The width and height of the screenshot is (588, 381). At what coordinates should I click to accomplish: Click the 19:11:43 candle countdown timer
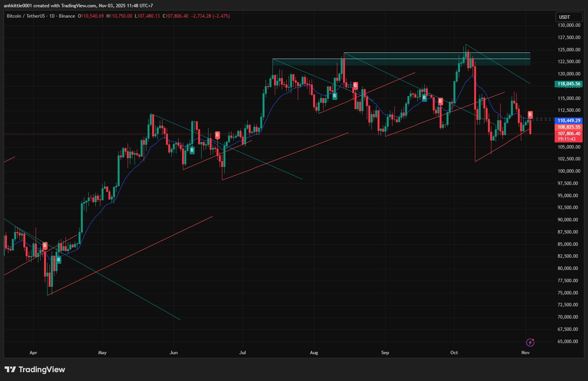coord(567,139)
